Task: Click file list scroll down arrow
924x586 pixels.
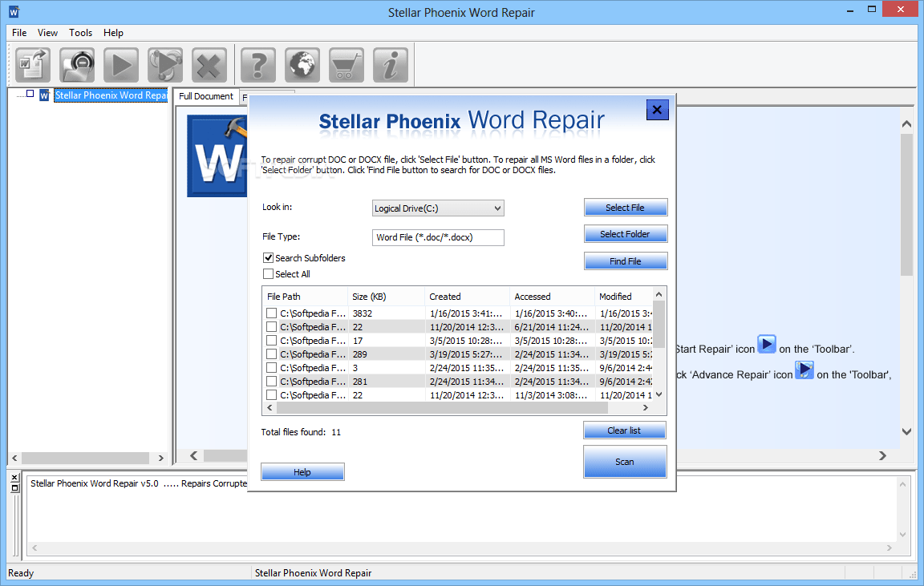Action: tap(659, 394)
